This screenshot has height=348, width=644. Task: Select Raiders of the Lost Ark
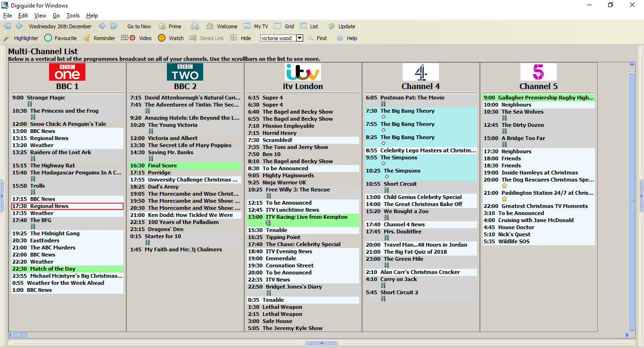[x=67, y=156]
